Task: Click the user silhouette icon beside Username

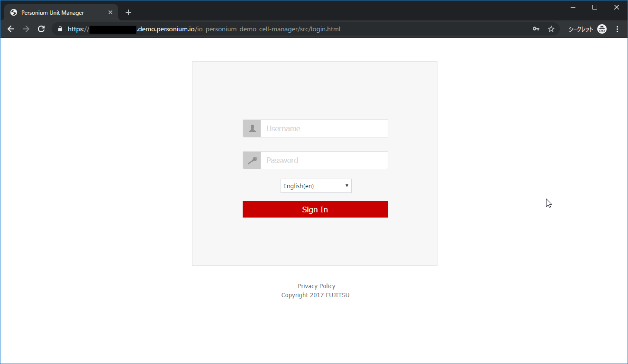Action: click(x=252, y=128)
